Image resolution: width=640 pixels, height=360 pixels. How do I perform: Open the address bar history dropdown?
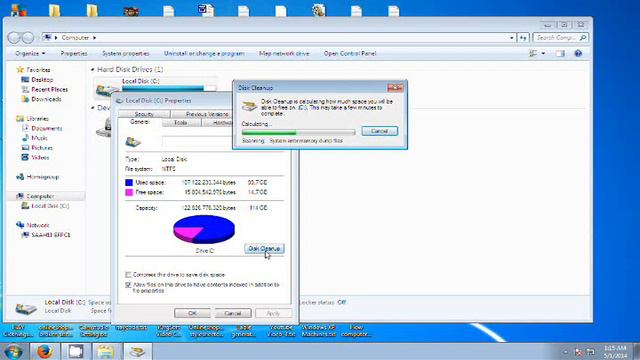click(511, 38)
